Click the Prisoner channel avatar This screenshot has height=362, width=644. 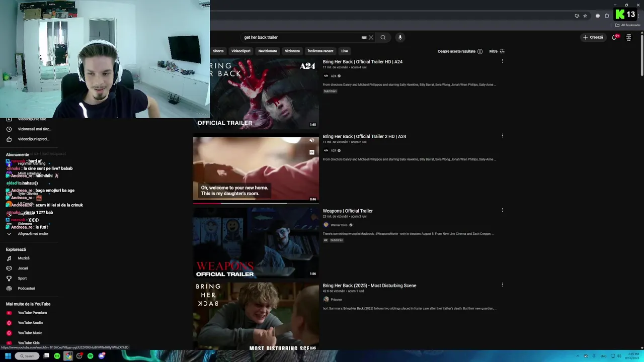point(326,299)
